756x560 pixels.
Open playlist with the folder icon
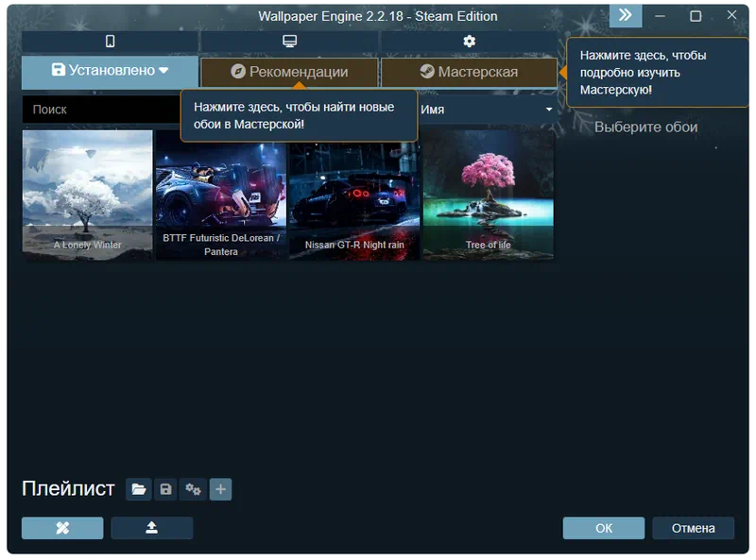coord(139,489)
